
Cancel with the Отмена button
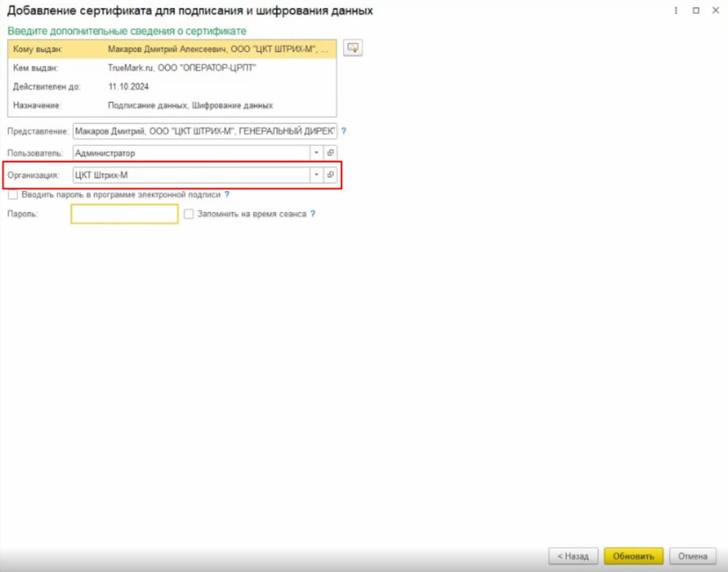[692, 556]
